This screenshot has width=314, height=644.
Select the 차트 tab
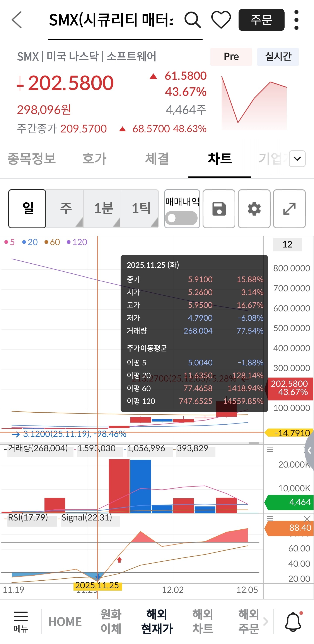pos(220,159)
